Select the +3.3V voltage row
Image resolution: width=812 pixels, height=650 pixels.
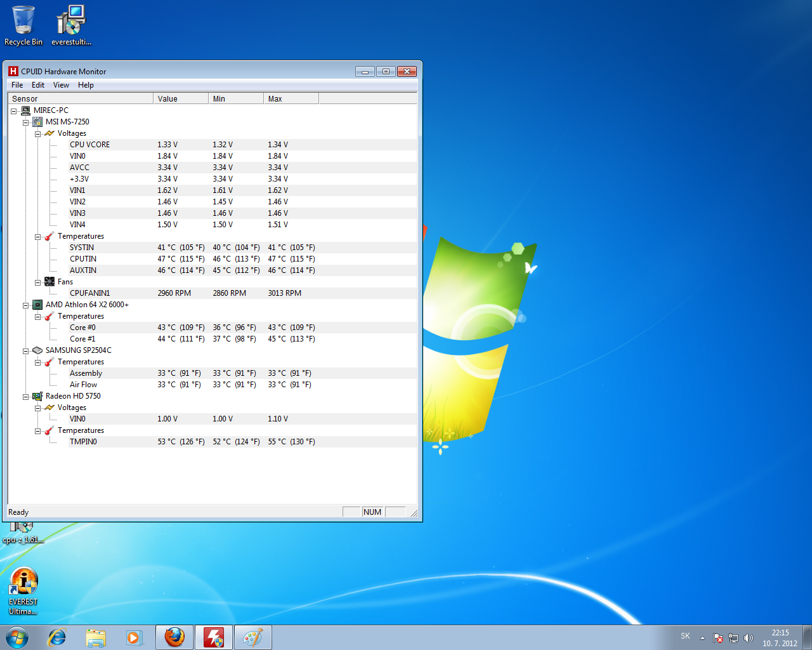(243, 179)
